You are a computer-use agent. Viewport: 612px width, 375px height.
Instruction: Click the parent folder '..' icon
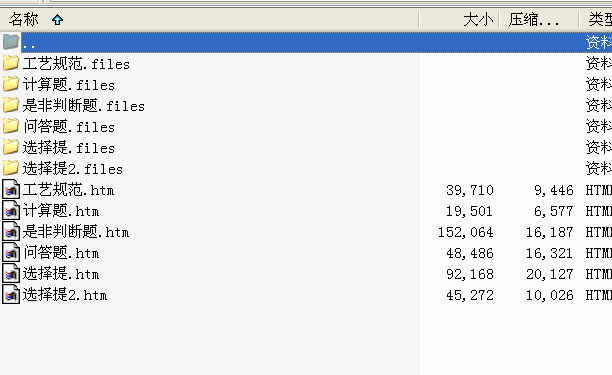click(11, 42)
